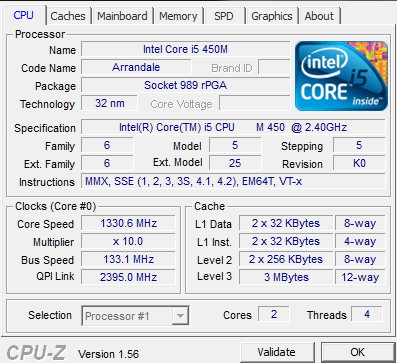Image resolution: width=397 pixels, height=363 pixels.
Task: Click the Ext. Family value 6
Action: [x=107, y=163]
